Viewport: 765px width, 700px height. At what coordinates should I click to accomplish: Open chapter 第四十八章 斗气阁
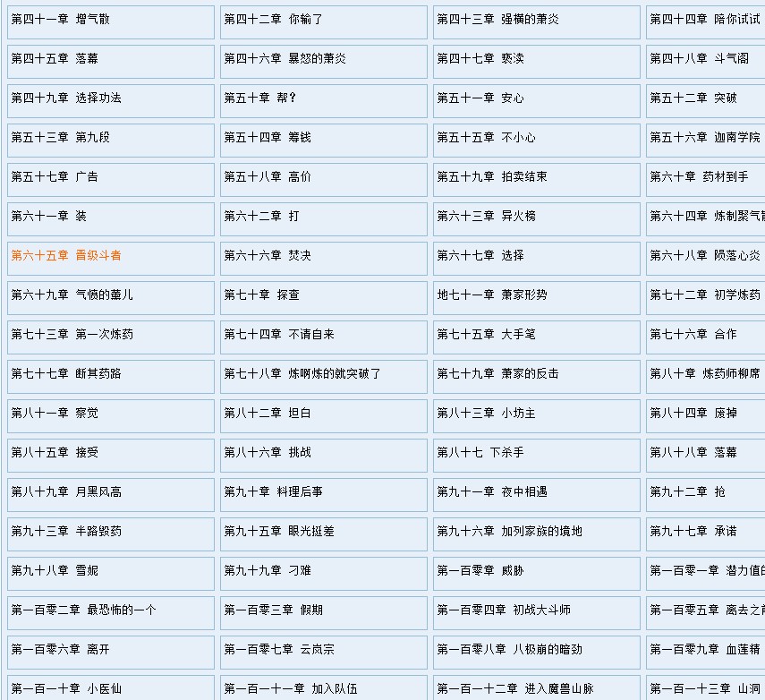(699, 59)
